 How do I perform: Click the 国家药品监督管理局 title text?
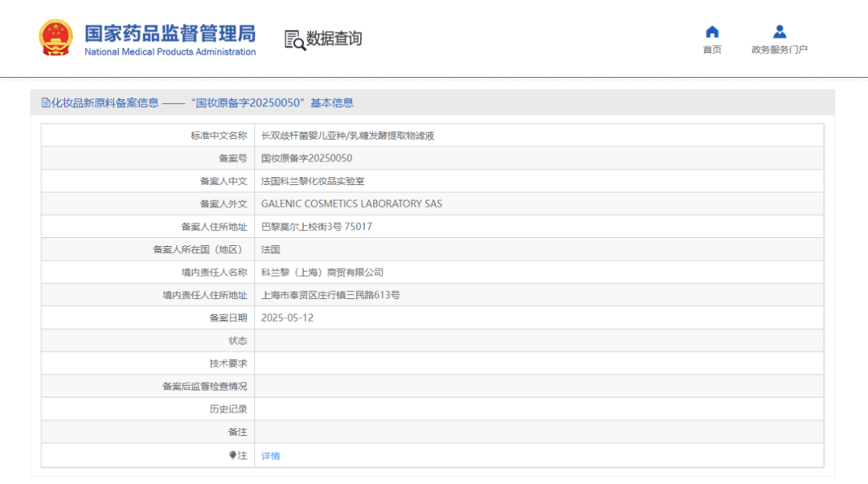(x=170, y=33)
